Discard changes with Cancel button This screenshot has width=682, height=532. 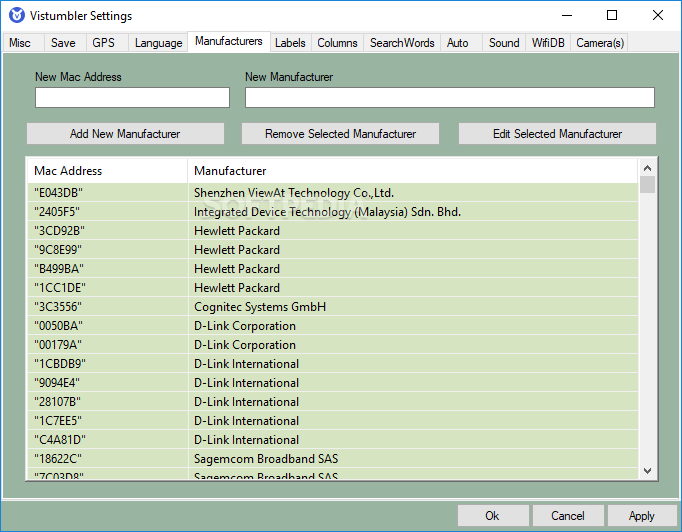point(568,515)
